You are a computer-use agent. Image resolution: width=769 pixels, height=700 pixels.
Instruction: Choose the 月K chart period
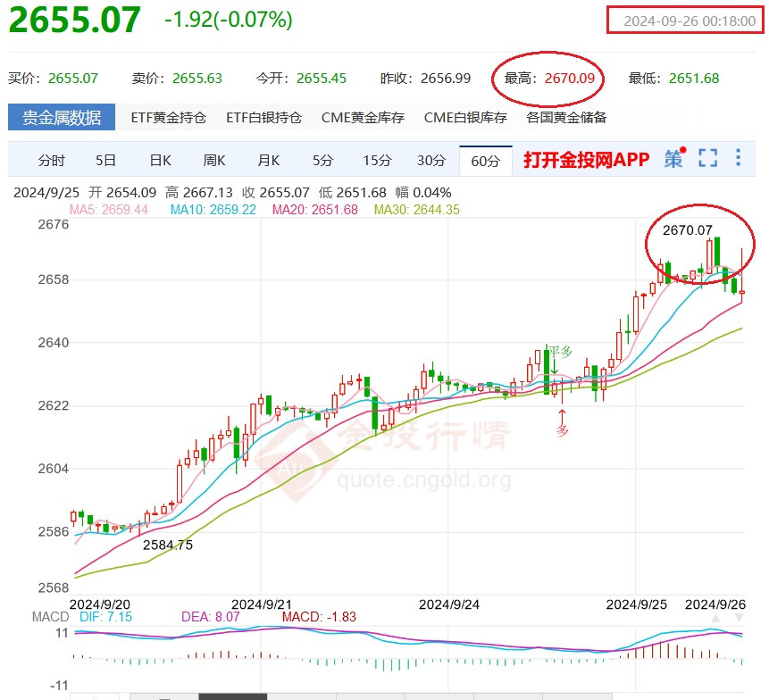[268, 161]
